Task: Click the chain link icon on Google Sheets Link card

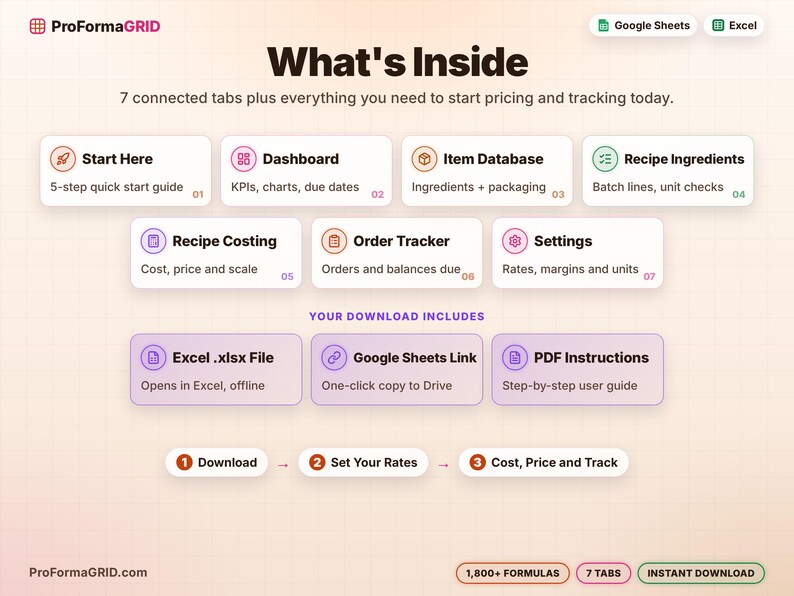Action: click(334, 357)
